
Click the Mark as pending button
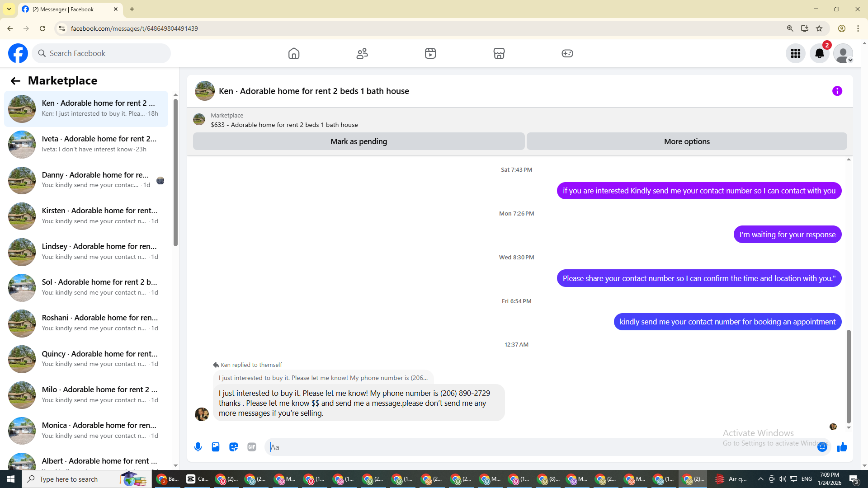coord(359,141)
